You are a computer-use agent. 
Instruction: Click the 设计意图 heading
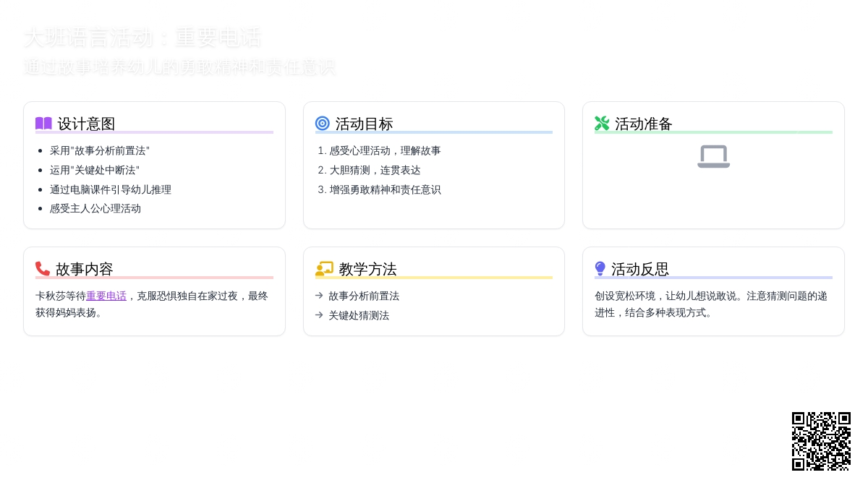coord(86,124)
